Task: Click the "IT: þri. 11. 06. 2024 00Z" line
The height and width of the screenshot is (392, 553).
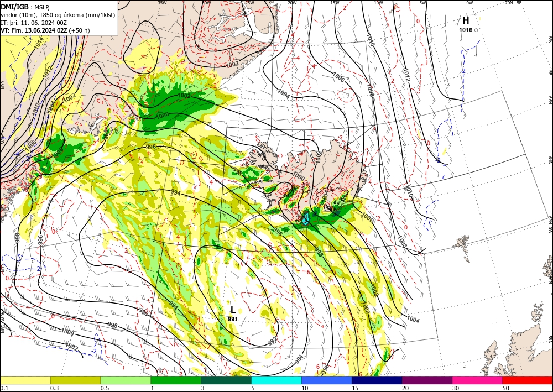Action: point(34,23)
